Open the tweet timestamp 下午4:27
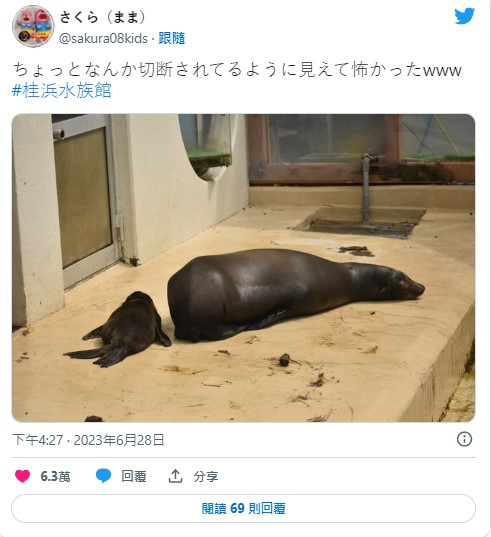 [x=38, y=440]
